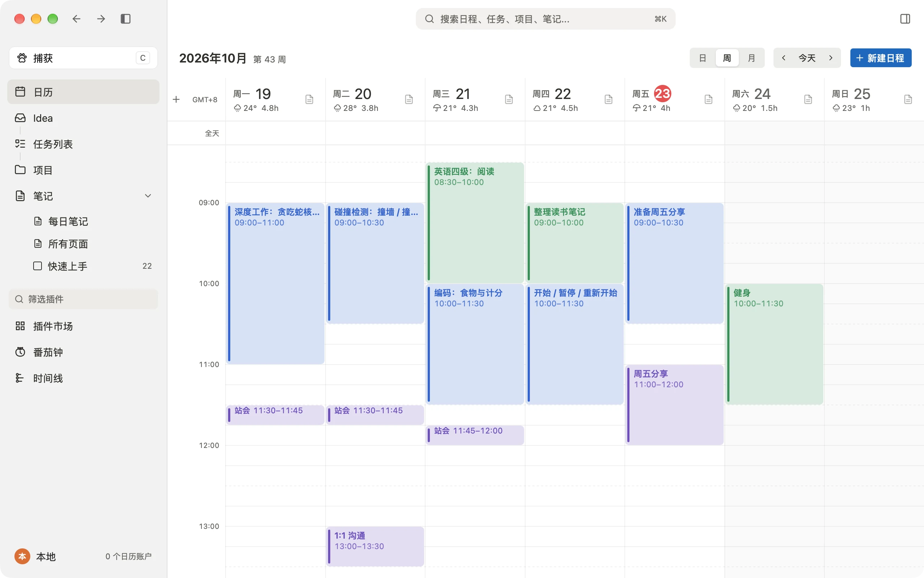
Task: Open 项目 in the sidebar
Action: click(x=83, y=170)
